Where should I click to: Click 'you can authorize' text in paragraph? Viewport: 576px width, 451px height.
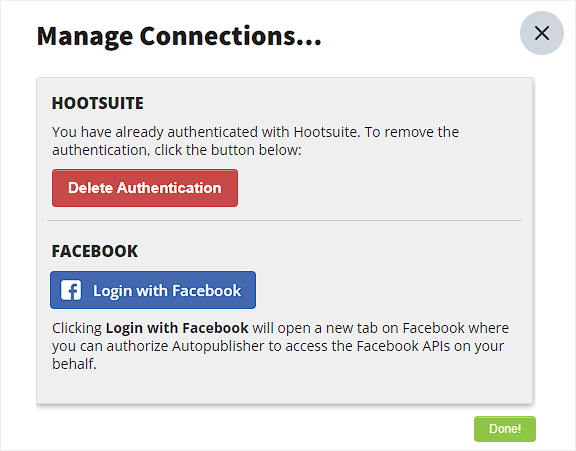click(x=110, y=346)
